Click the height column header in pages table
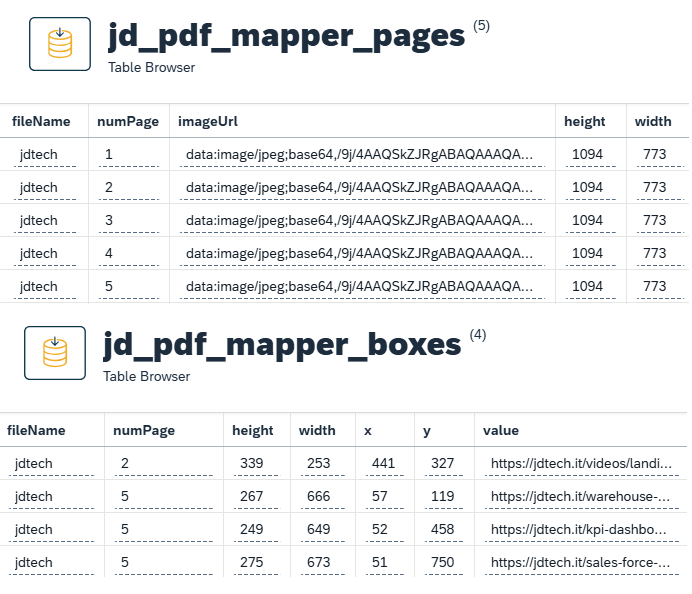Viewport: 692px width, 594px height. point(585,121)
